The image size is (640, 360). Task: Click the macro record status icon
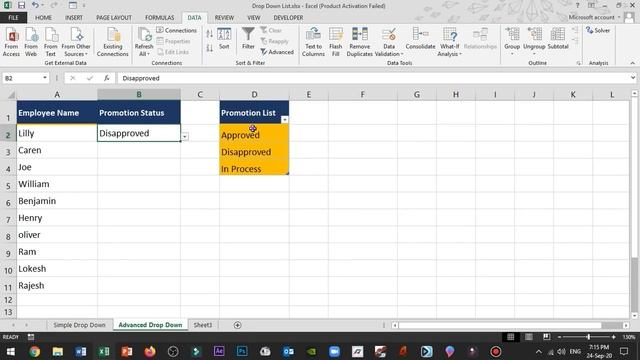pos(31,337)
